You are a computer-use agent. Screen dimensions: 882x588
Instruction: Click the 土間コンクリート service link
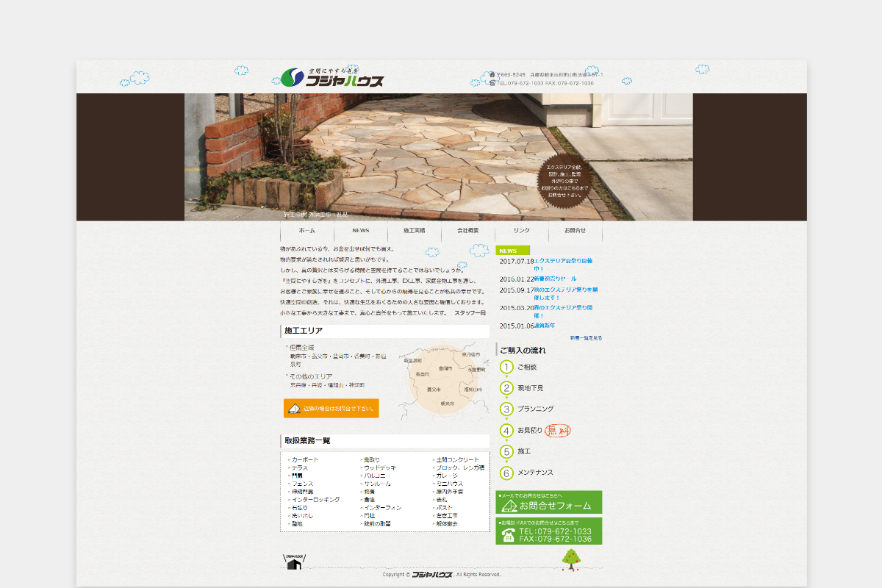tap(457, 460)
